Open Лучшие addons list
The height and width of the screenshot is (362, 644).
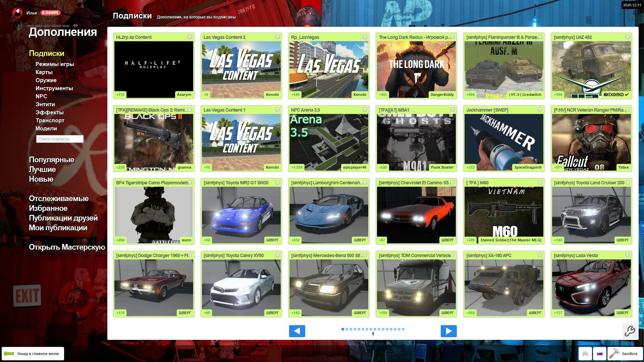[42, 169]
